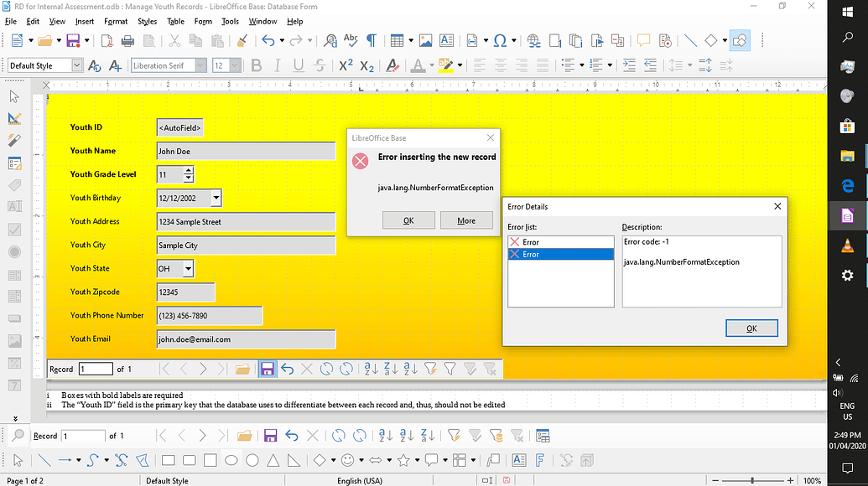This screenshot has width=868, height=486.
Task: Open the Styles menu
Action: click(147, 21)
